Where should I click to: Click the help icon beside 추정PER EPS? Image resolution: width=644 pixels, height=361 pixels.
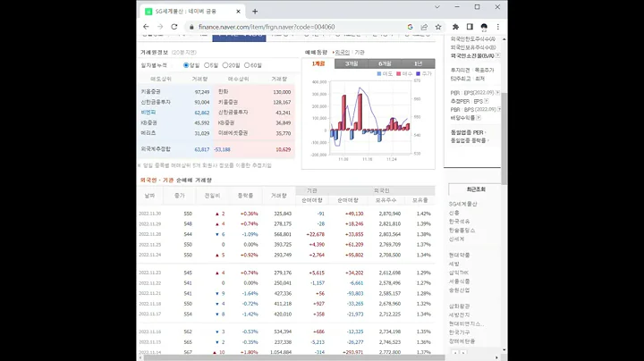point(487,101)
